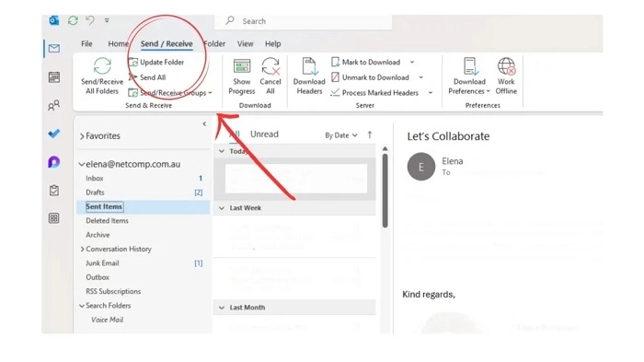
Task: Click the sender name Elena
Action: click(x=453, y=161)
